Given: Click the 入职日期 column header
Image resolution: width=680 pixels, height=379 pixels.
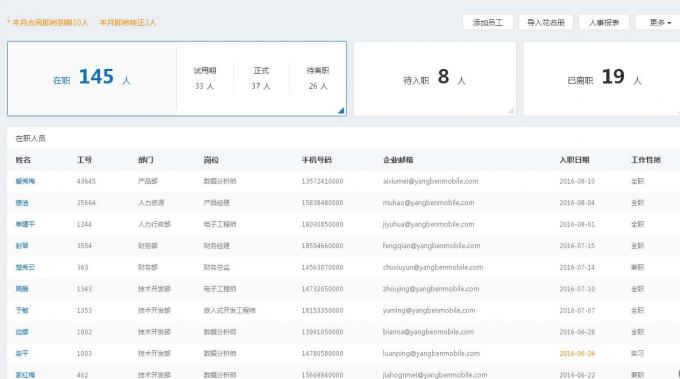Looking at the screenshot, I should [x=574, y=160].
